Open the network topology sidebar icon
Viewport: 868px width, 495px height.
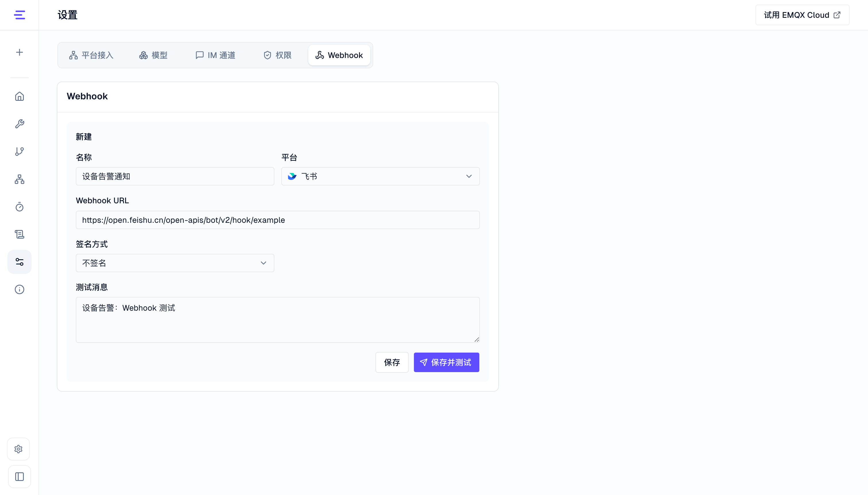click(19, 179)
